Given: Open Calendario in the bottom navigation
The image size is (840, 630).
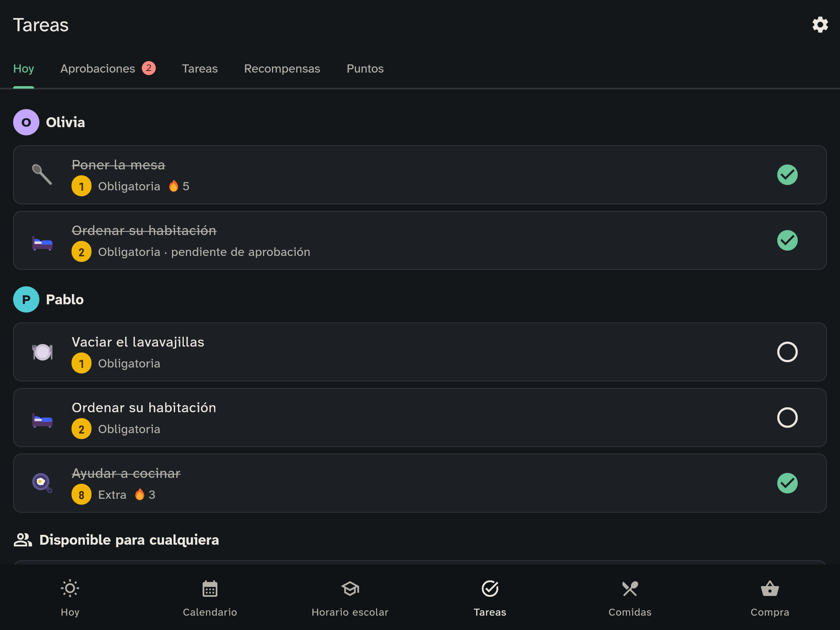Looking at the screenshot, I should [x=210, y=598].
